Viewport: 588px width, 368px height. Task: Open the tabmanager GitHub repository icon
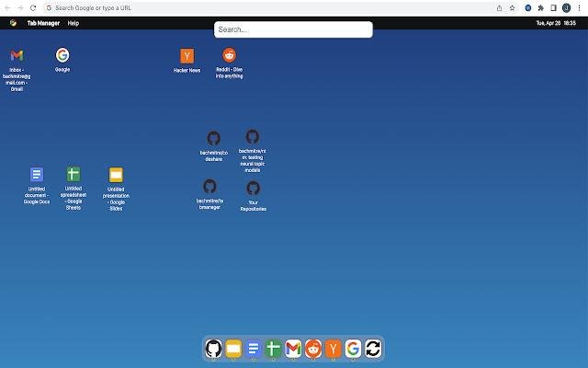(209, 186)
